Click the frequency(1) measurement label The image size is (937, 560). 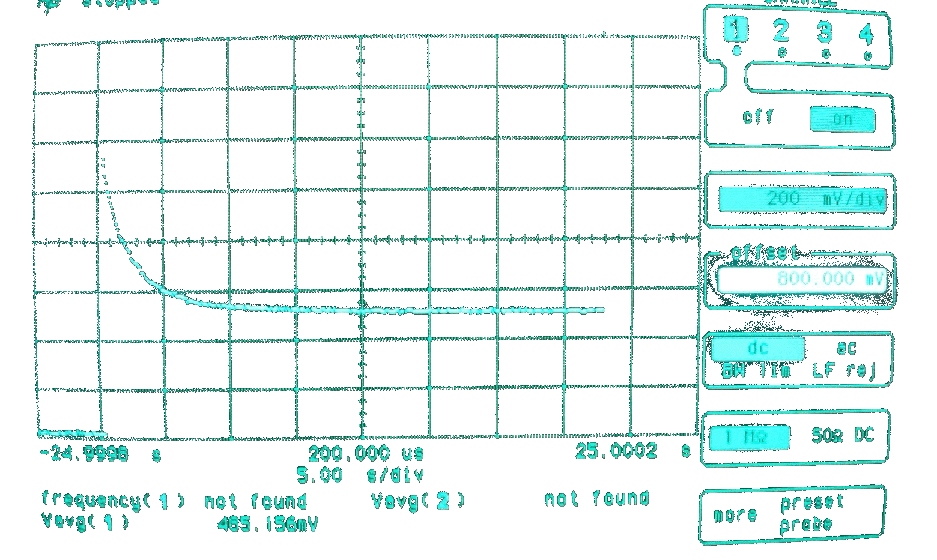point(114,499)
